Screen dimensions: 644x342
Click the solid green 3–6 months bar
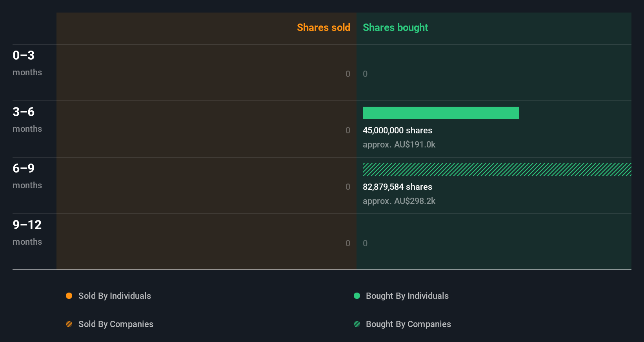[441, 113]
